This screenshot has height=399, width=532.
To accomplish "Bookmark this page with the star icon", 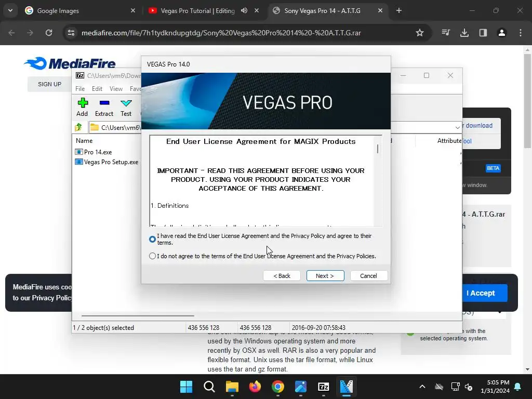I will (x=420, y=33).
